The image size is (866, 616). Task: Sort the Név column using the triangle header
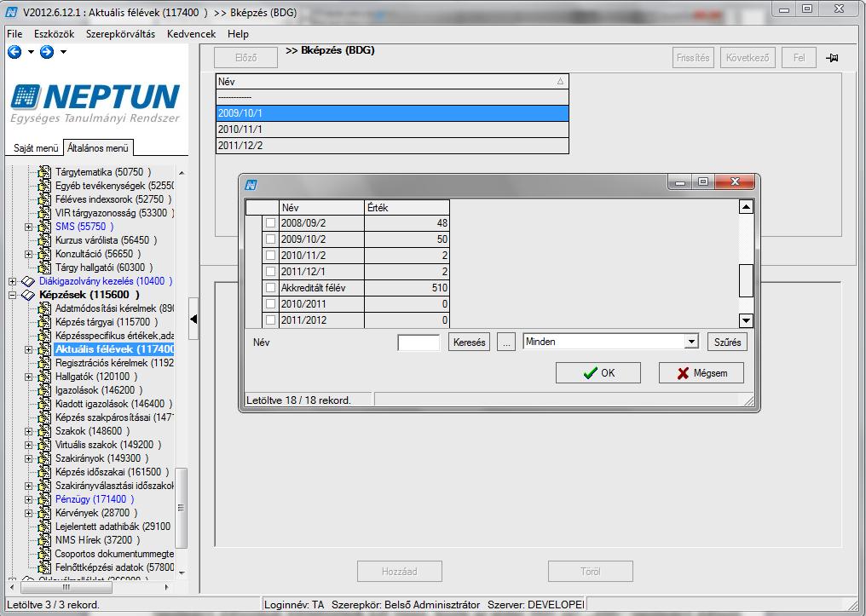pos(560,82)
